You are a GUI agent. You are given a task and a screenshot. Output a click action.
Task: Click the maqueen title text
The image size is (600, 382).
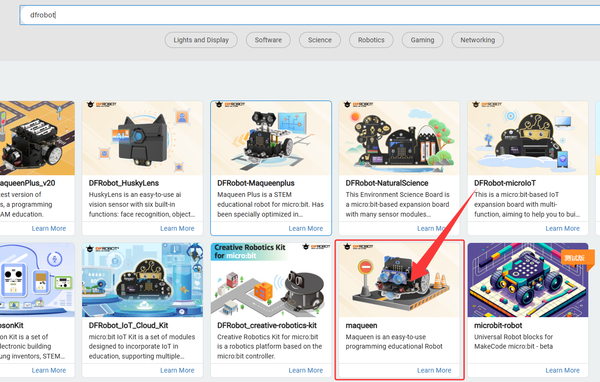point(361,325)
